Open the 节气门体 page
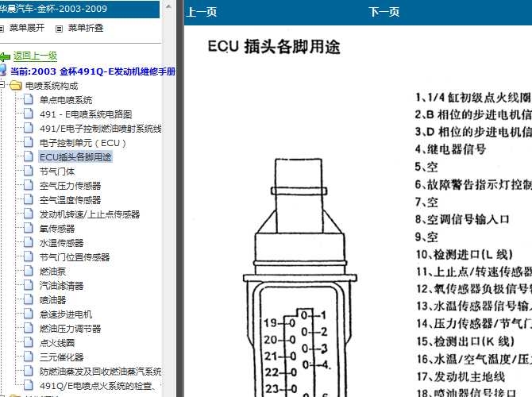Image resolution: width=532 pixels, height=397 pixels. (57, 172)
